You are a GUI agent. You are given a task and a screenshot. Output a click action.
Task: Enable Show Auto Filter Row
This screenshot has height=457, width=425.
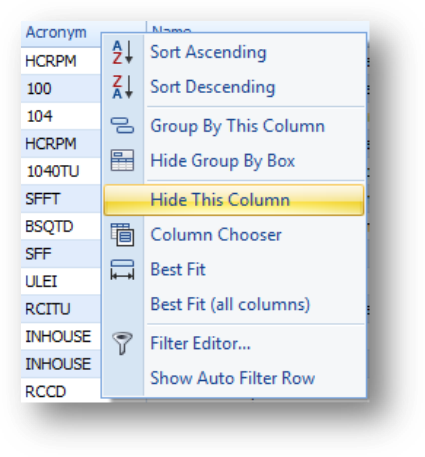233,378
